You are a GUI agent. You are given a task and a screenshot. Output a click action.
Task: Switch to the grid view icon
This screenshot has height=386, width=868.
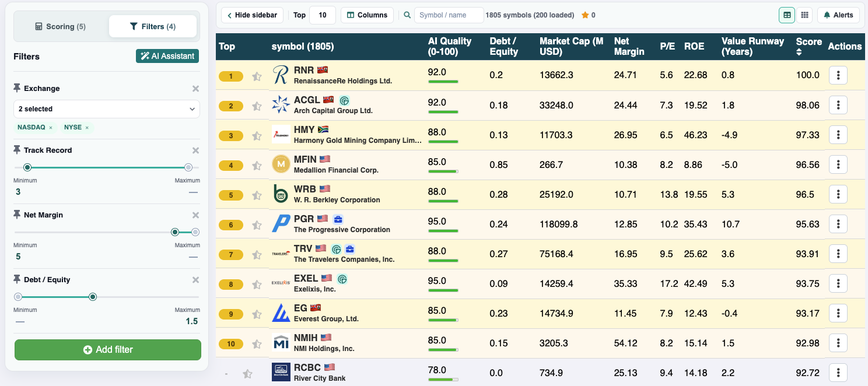point(804,15)
